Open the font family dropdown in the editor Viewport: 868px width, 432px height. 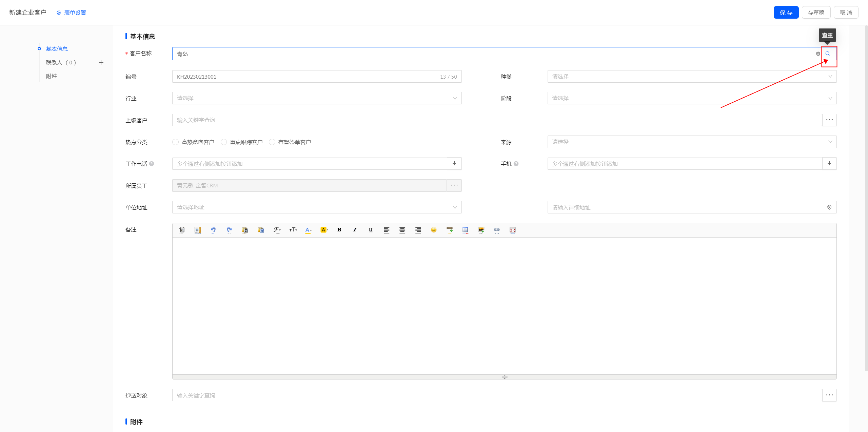tap(277, 230)
